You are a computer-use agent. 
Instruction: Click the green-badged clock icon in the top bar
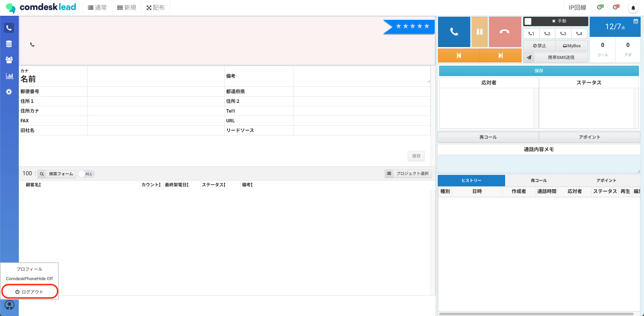pos(600,7)
